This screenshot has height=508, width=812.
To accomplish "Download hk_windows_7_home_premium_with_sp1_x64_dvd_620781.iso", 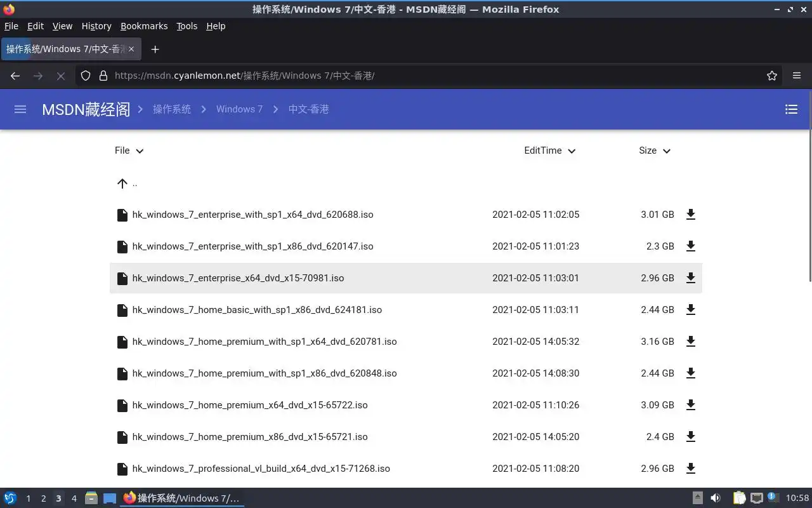I will coord(691,342).
